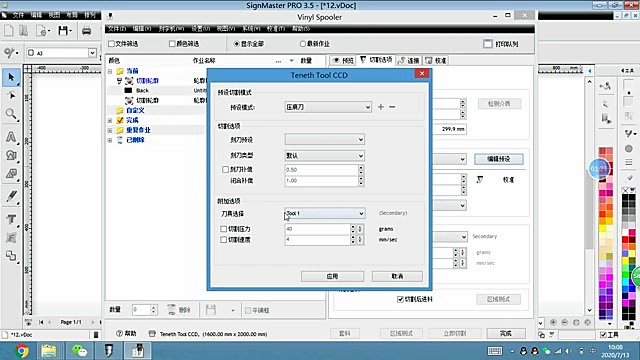
Task: Pick a yellow swatch from the color palette
Action: coord(602,229)
